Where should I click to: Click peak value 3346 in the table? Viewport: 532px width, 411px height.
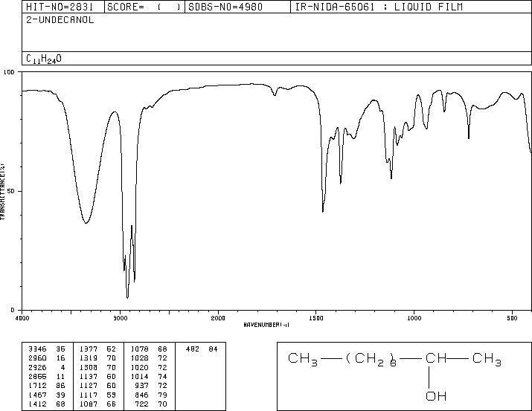[37, 349]
